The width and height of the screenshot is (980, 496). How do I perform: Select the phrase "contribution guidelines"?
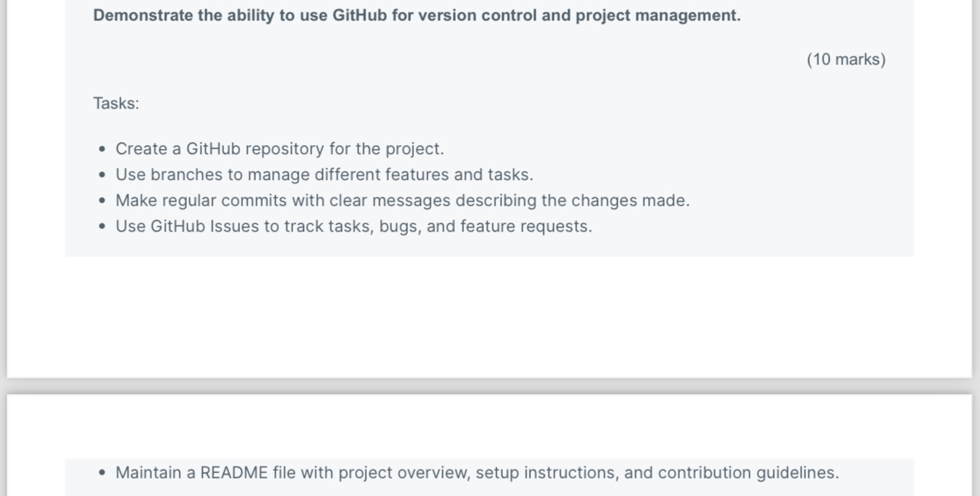pyautogui.click(x=748, y=472)
